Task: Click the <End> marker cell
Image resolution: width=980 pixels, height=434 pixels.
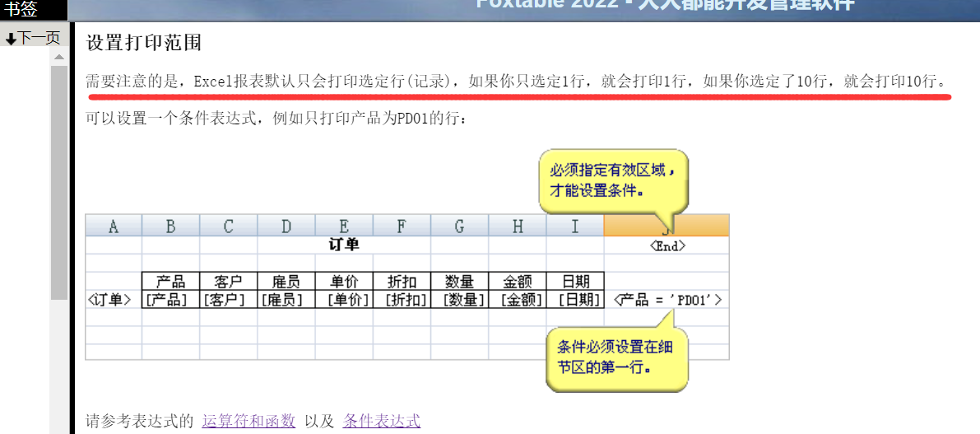Action: 666,245
